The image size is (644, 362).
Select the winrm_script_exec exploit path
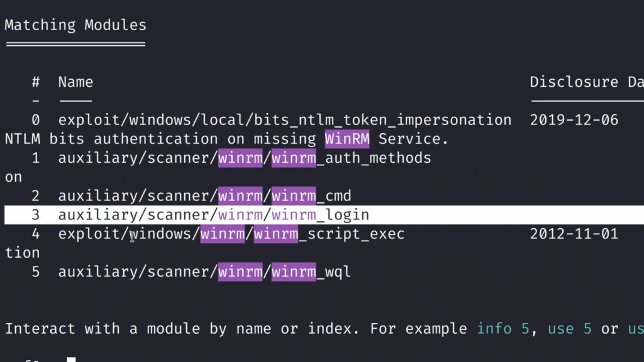[x=231, y=234]
